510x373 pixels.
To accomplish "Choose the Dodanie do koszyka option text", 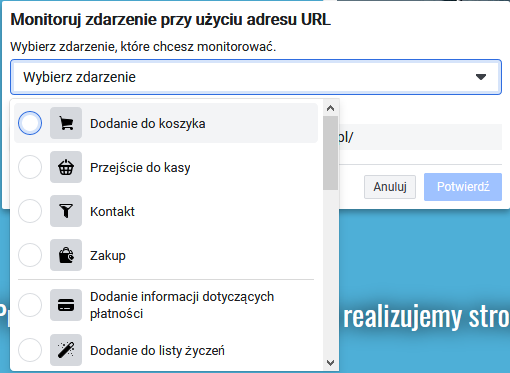I will (148, 124).
